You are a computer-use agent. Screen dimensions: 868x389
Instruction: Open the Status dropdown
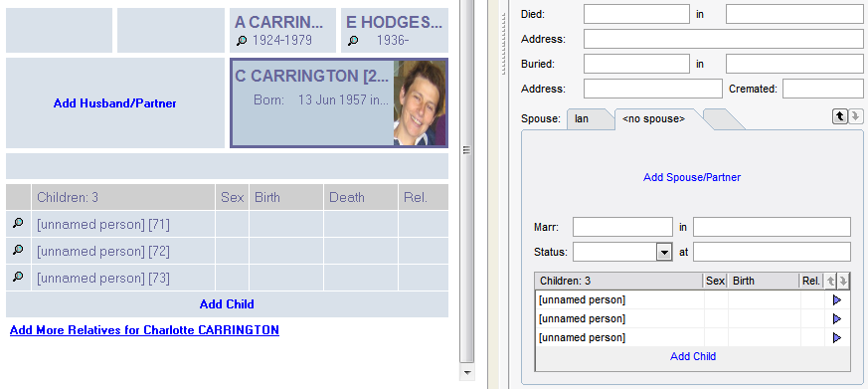[x=664, y=252]
